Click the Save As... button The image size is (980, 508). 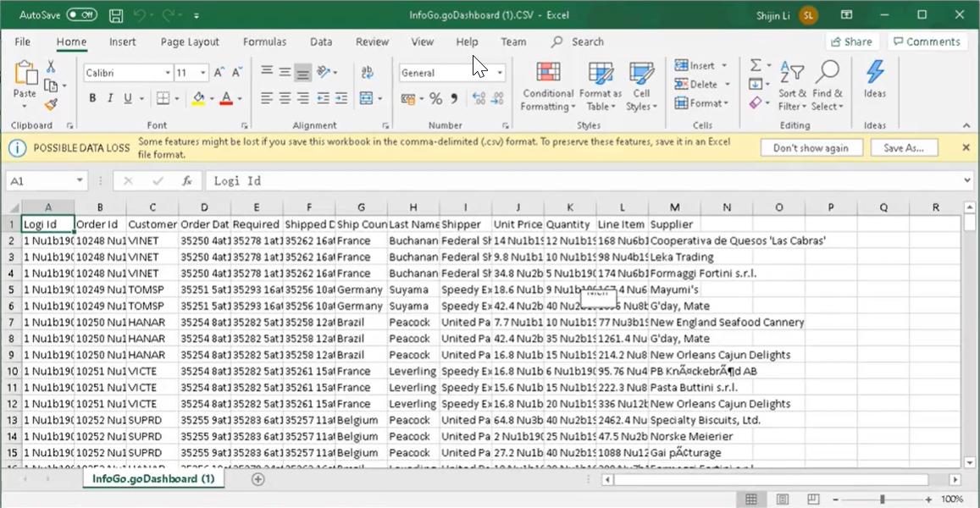903,148
